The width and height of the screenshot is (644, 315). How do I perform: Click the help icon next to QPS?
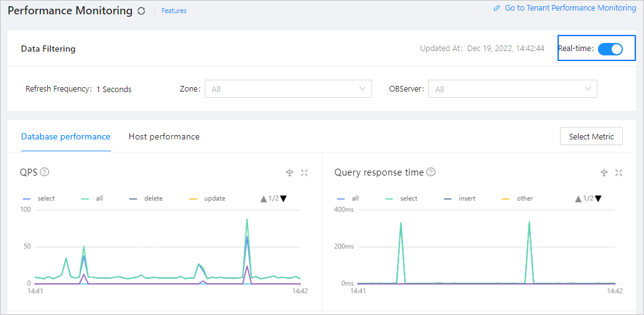point(45,172)
